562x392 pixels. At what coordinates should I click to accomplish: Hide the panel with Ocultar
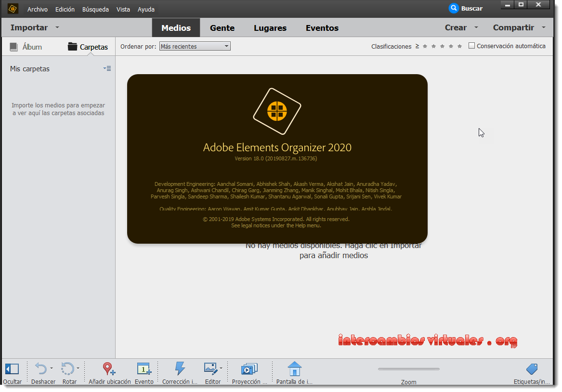(x=12, y=369)
